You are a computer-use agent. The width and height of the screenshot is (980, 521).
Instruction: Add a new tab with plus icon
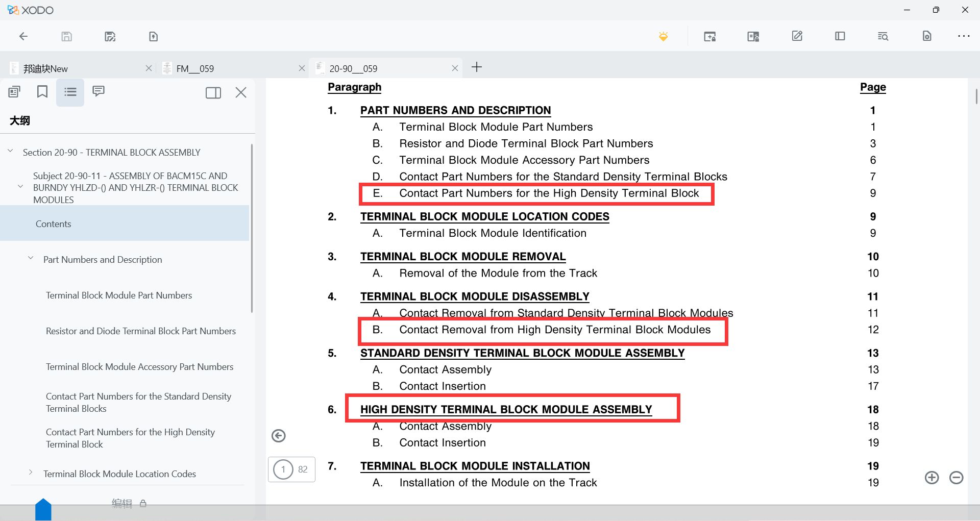pyautogui.click(x=477, y=67)
